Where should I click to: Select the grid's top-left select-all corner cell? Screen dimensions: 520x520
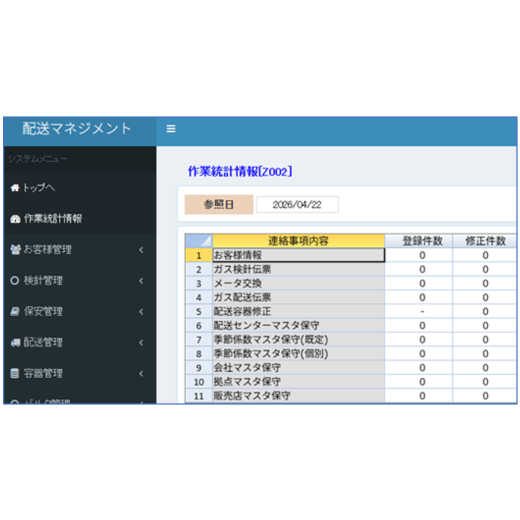click(199, 241)
